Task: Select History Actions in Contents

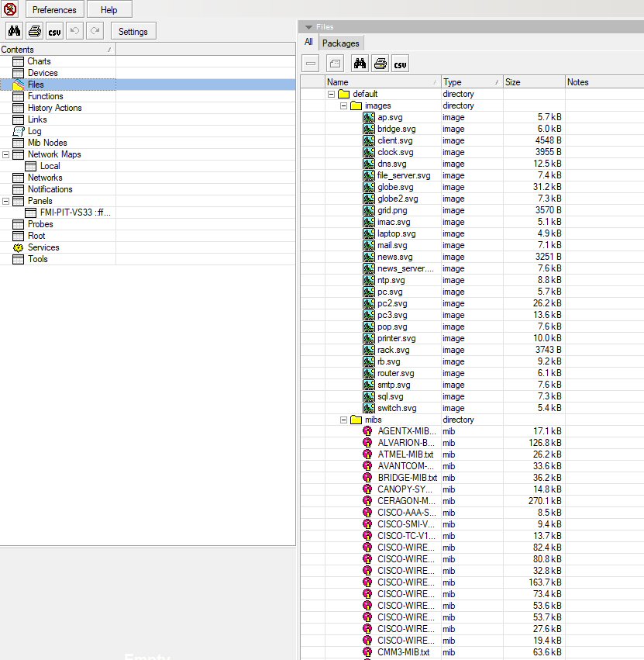Action: coord(55,108)
